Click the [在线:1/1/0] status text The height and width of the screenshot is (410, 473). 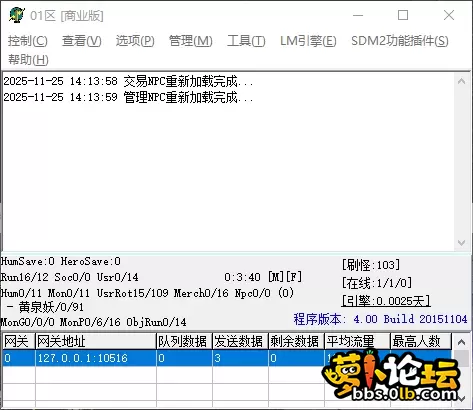377,283
